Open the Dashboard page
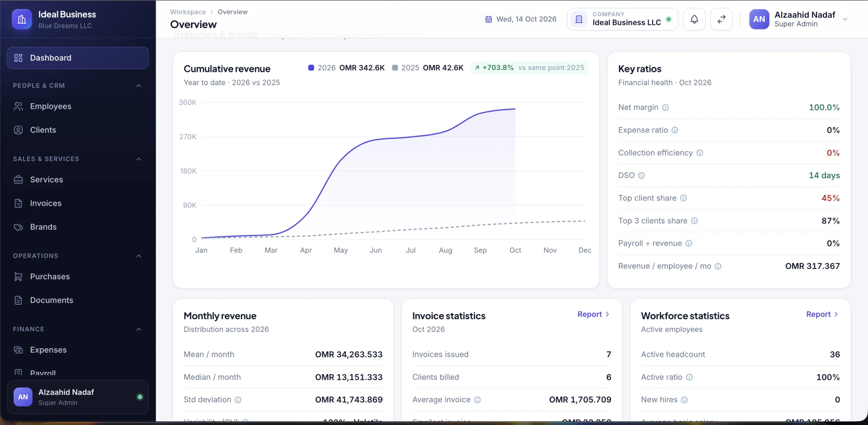The width and height of the screenshot is (868, 425). [78, 58]
